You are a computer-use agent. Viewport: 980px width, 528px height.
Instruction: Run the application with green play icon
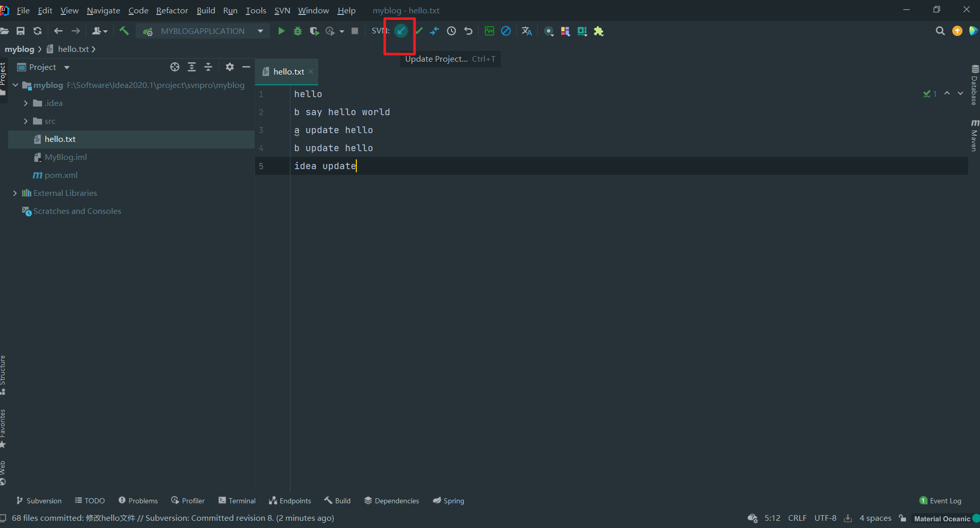[x=281, y=31]
